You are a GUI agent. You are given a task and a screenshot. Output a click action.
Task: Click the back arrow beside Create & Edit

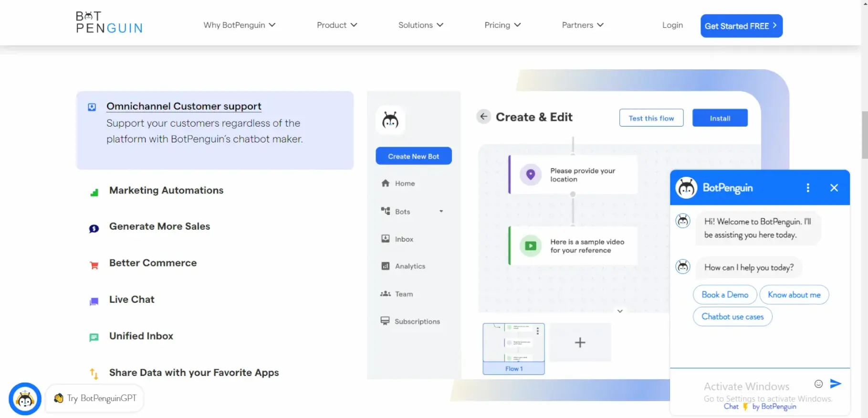[x=483, y=117]
